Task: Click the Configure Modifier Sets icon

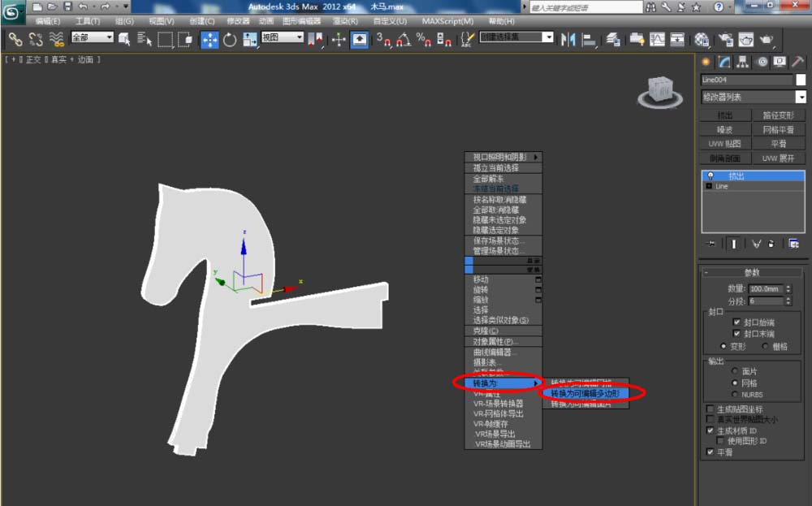Action: [x=793, y=244]
